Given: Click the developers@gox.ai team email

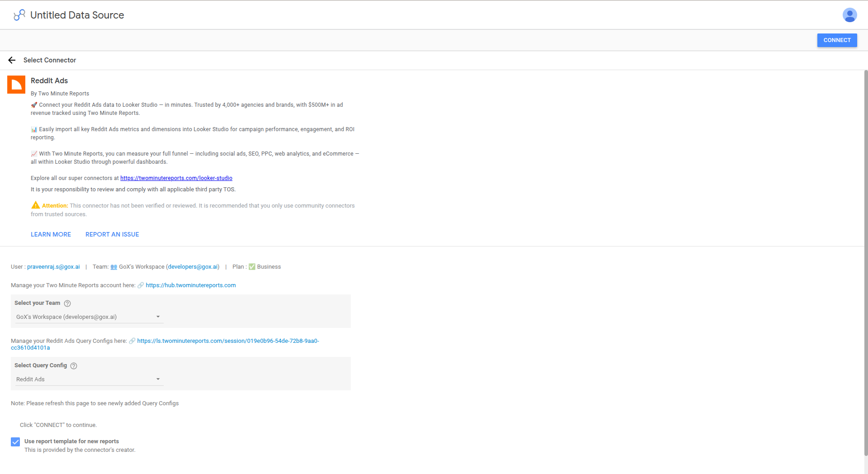Looking at the screenshot, I should [193, 267].
